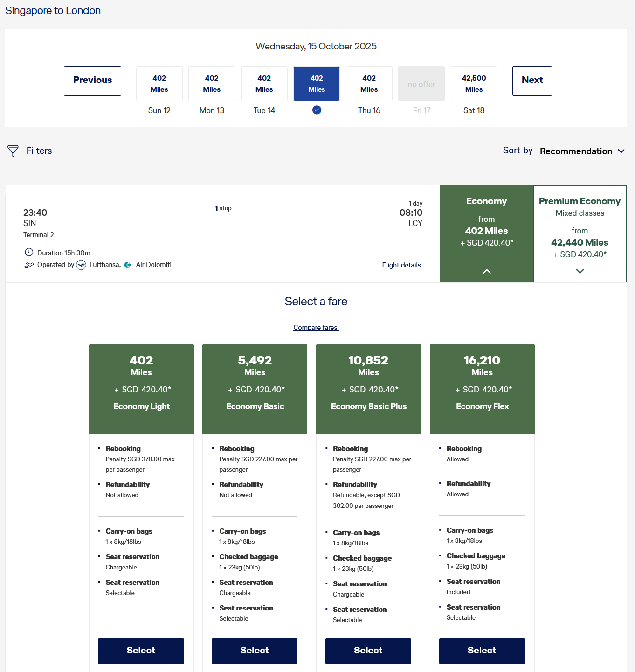Screen dimensions: 635x672
Task: Click the Filters funnel icon
Action: (13, 151)
